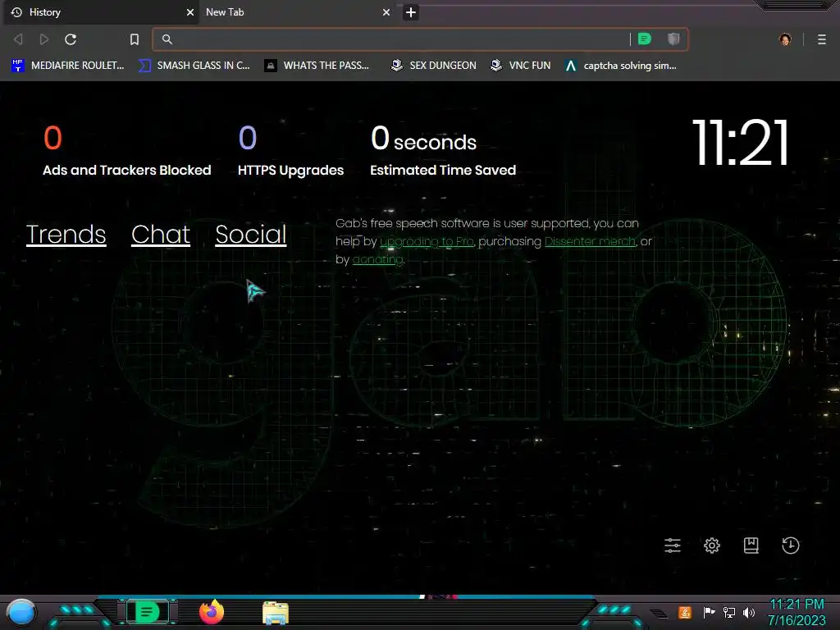
Task: Follow the upgrading to Pro link
Action: click(427, 242)
